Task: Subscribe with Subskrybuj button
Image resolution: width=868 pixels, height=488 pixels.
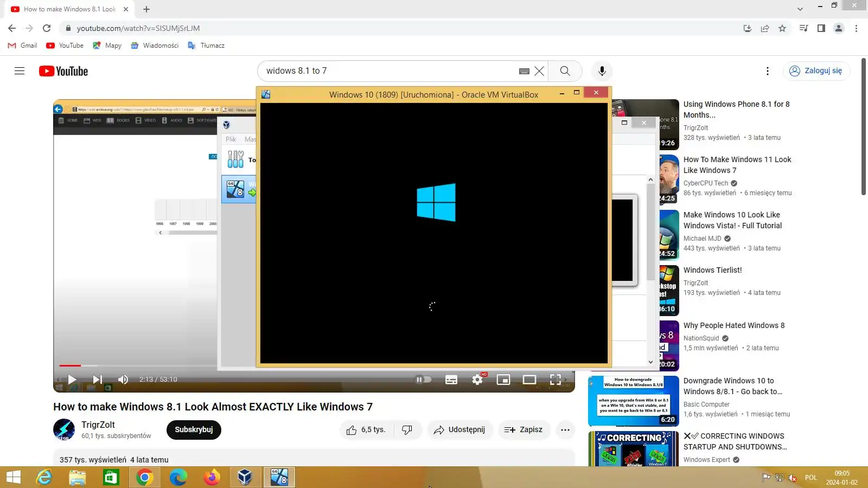Action: 194,430
